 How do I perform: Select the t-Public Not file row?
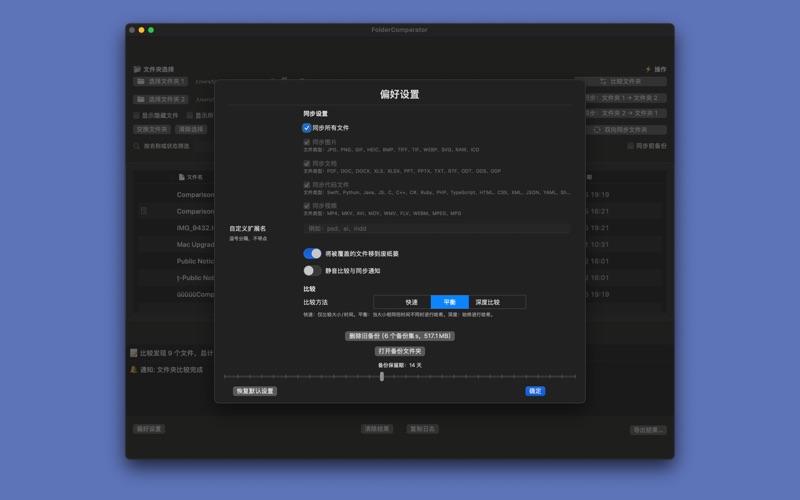[x=174, y=278]
